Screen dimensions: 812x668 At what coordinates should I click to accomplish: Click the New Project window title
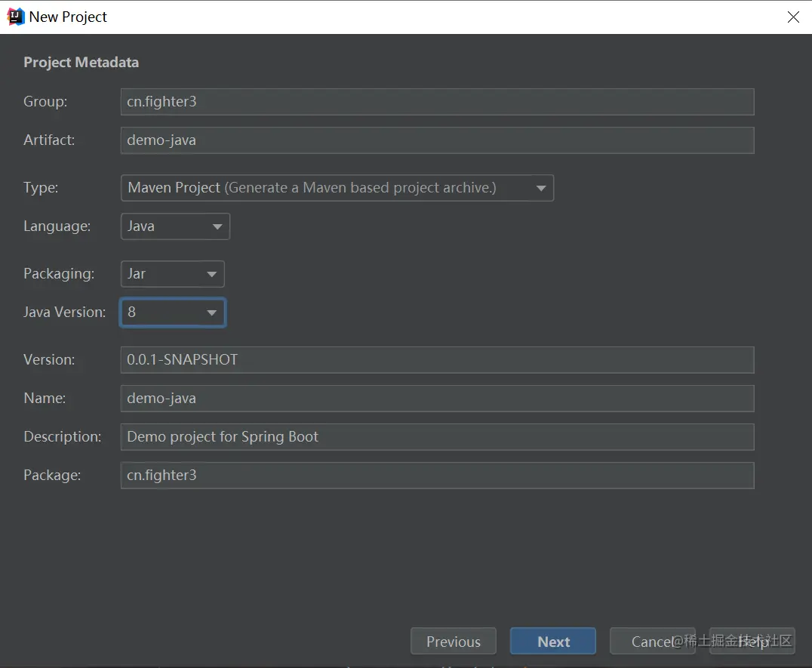click(x=68, y=17)
